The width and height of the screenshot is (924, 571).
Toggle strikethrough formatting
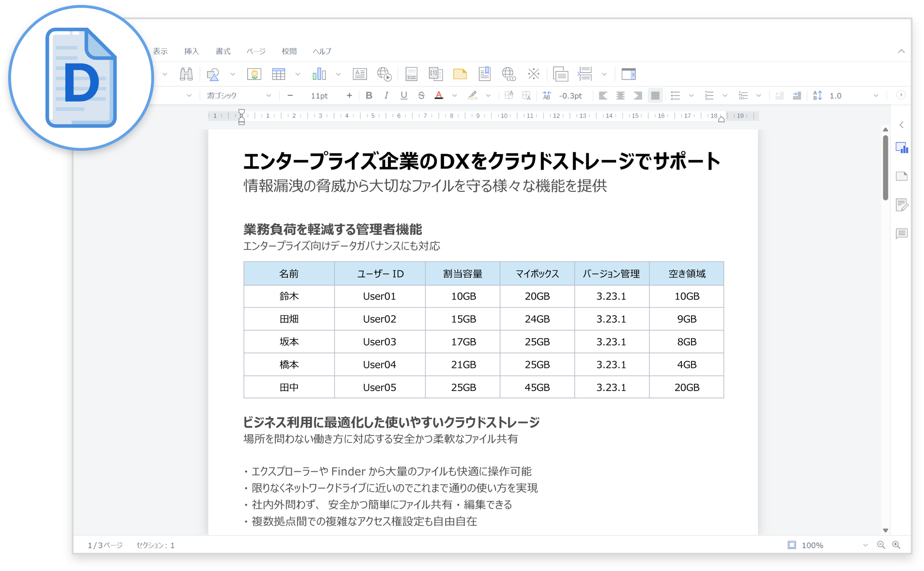(x=422, y=95)
